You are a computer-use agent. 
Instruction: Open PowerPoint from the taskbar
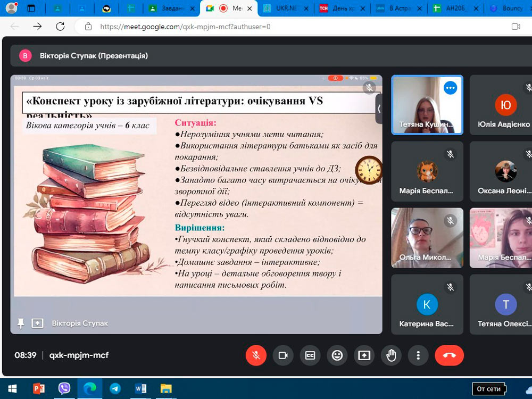(x=39, y=389)
